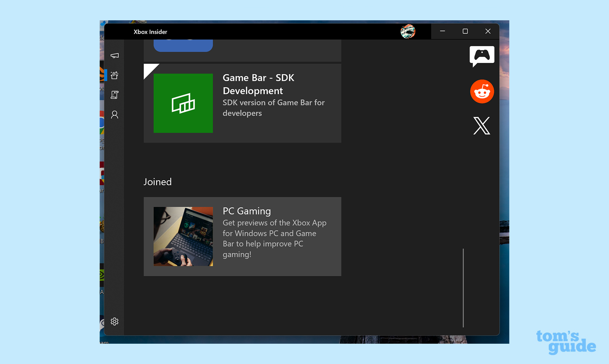Open Settings with the gear icon
This screenshot has width=609, height=364.
(x=115, y=322)
